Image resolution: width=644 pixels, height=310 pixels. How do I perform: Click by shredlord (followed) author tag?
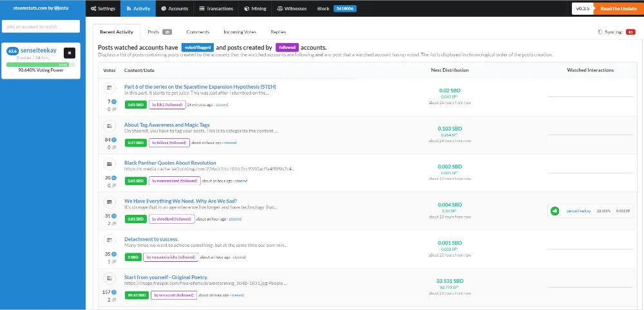pyautogui.click(x=172, y=219)
